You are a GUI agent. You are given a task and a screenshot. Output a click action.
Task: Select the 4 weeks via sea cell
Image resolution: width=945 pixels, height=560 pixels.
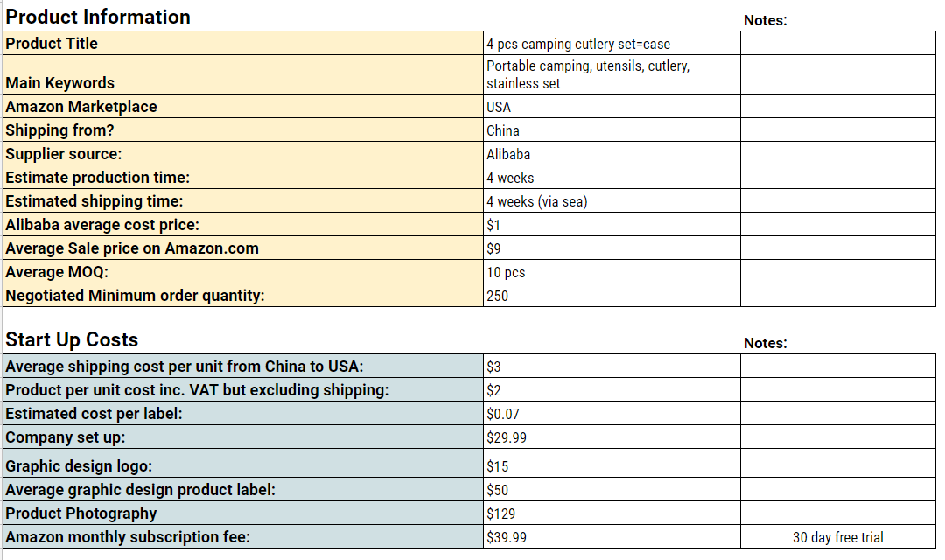pos(612,200)
